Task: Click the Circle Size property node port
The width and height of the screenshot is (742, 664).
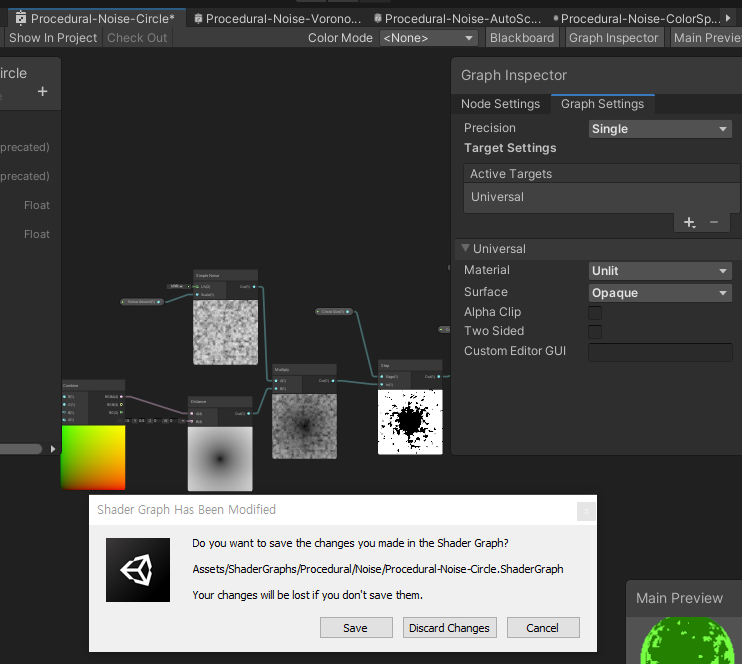Action: click(x=348, y=311)
